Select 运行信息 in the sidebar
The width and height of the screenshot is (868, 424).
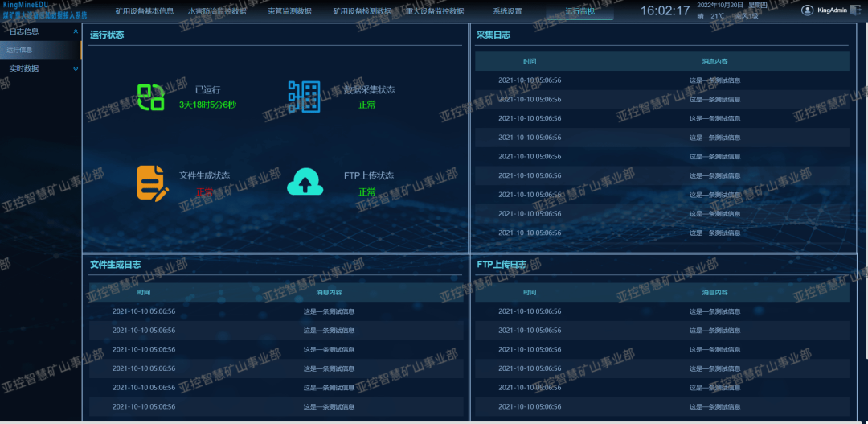coord(41,50)
